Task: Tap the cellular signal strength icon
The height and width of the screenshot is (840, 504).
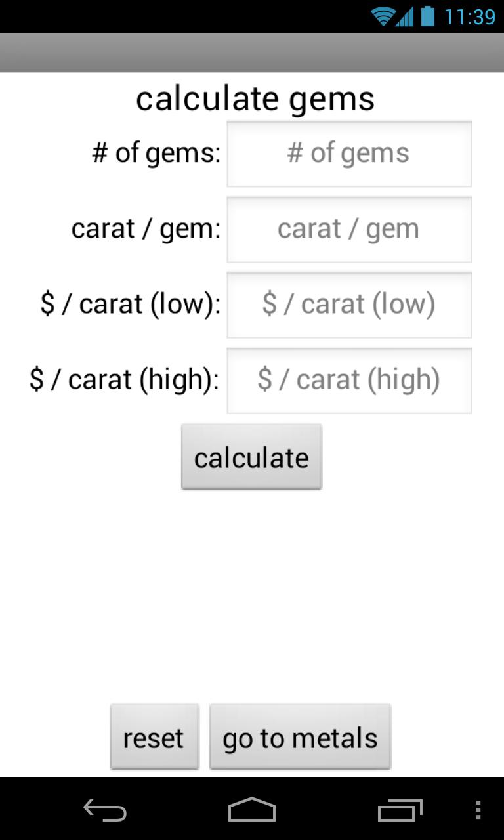Action: pyautogui.click(x=404, y=16)
